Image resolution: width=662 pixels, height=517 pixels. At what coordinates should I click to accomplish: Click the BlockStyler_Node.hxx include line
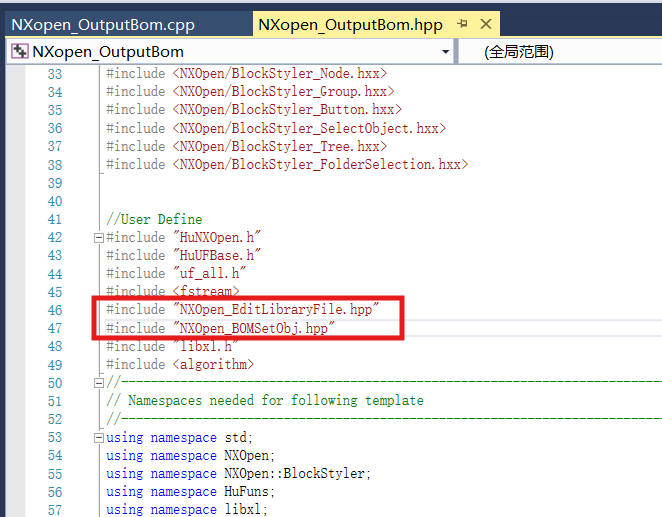(246, 73)
